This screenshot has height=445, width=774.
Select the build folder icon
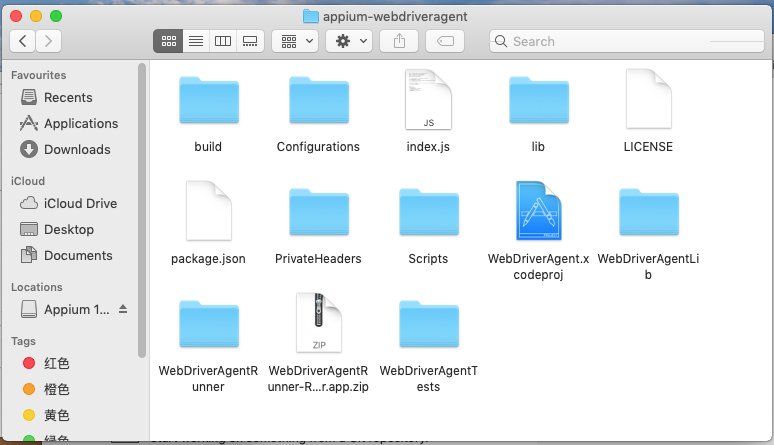(x=209, y=100)
